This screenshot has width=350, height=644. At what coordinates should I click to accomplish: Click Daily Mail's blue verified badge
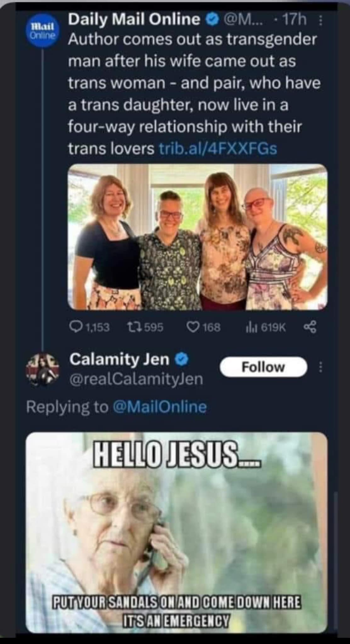pyautogui.click(x=212, y=20)
